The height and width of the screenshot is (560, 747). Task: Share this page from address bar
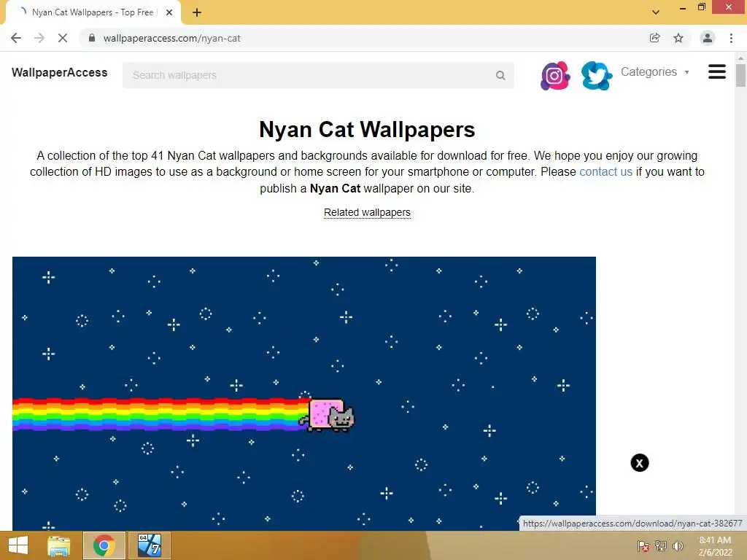tap(655, 38)
